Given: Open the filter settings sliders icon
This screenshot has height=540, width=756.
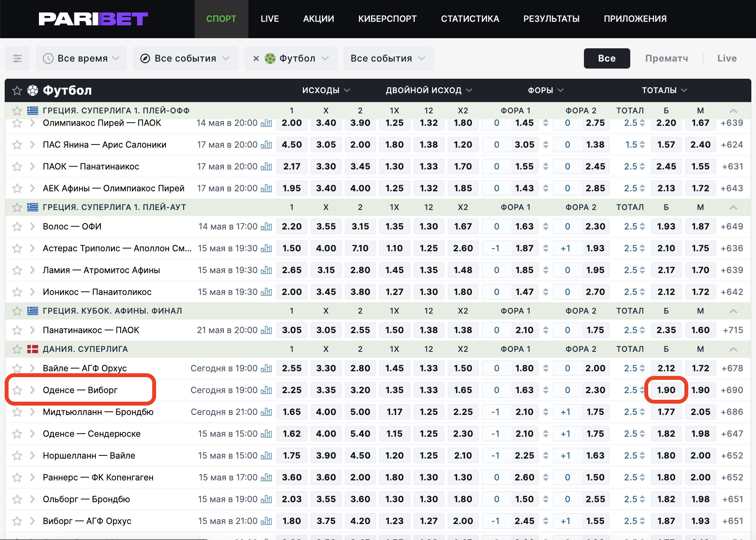Looking at the screenshot, I should [17, 58].
